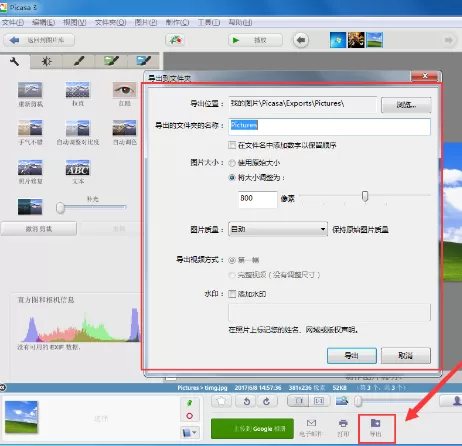This screenshot has width=462, height=446.
Task: Go back to library (返回到图片库)
Action: coord(39,40)
